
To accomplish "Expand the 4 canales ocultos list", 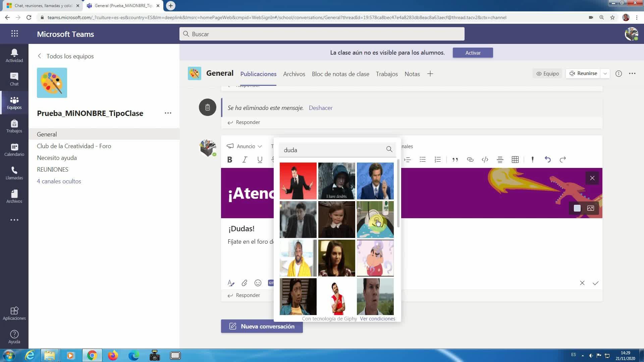I will click(59, 181).
